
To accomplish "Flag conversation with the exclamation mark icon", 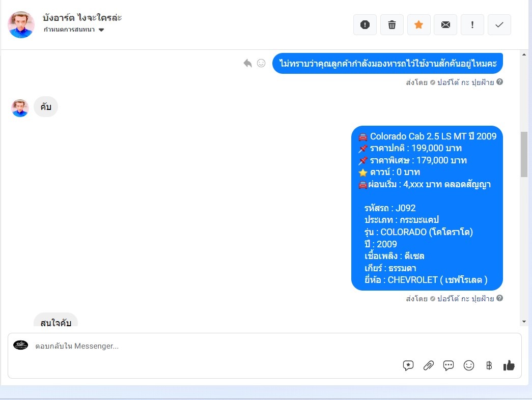I will [x=472, y=25].
